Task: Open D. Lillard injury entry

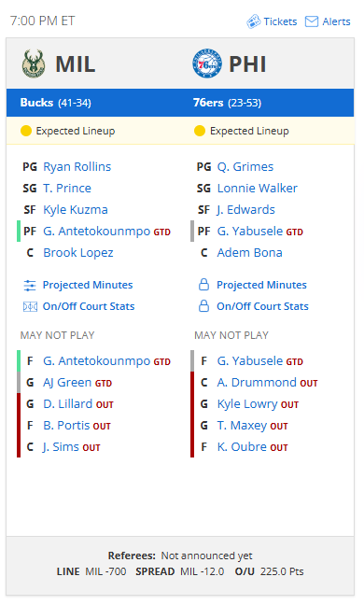Action: [x=67, y=404]
